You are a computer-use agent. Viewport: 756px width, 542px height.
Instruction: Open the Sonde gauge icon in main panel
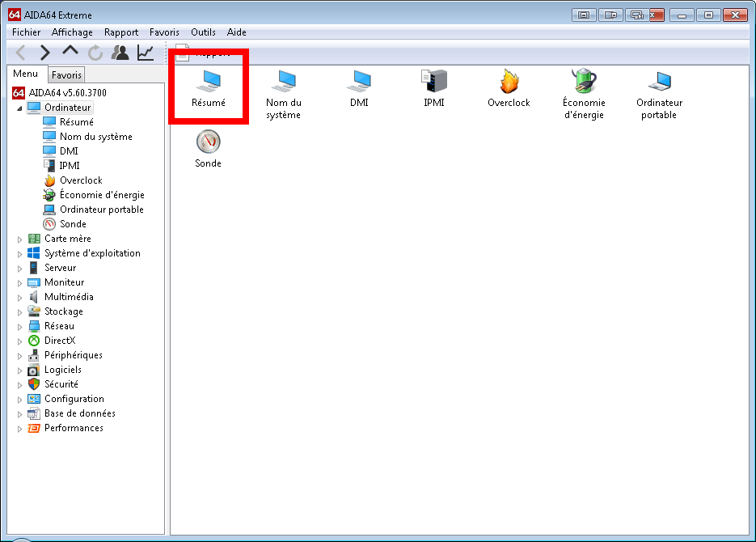click(209, 149)
